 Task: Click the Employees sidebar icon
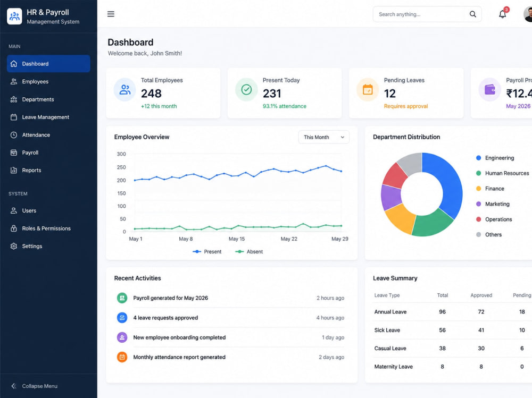tap(14, 81)
